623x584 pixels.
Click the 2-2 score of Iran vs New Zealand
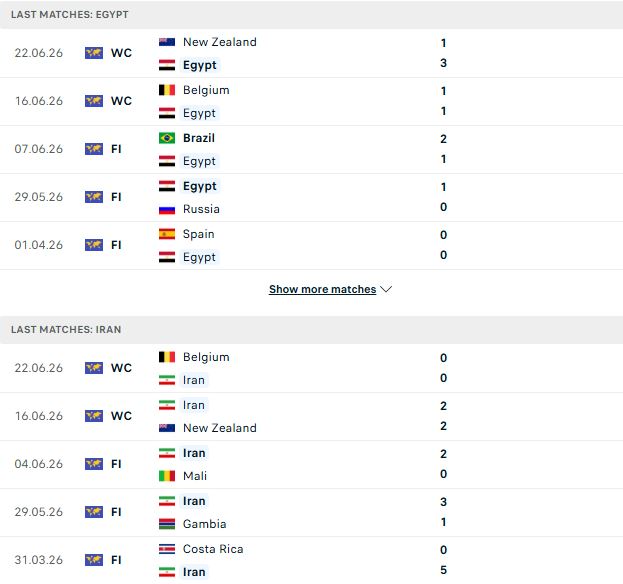(x=443, y=416)
